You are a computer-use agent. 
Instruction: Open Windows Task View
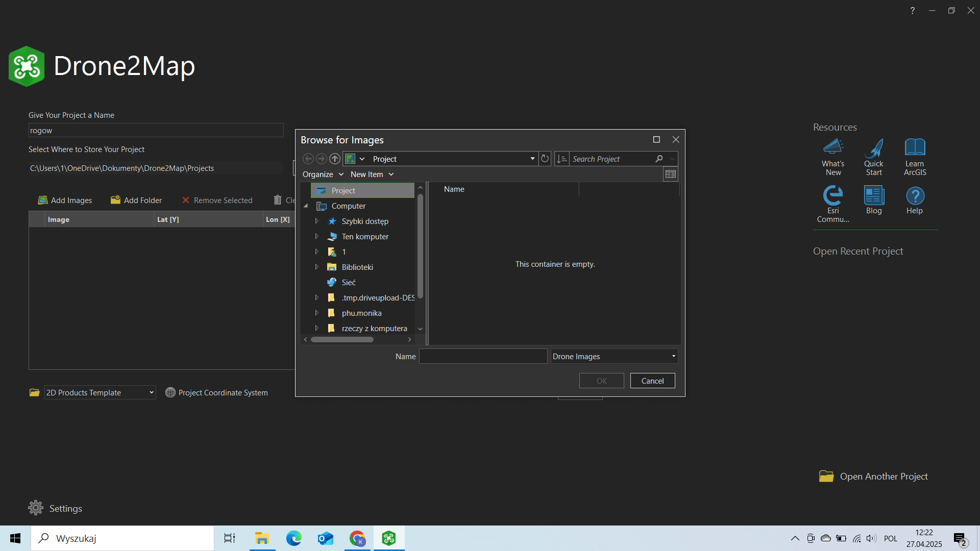point(230,538)
